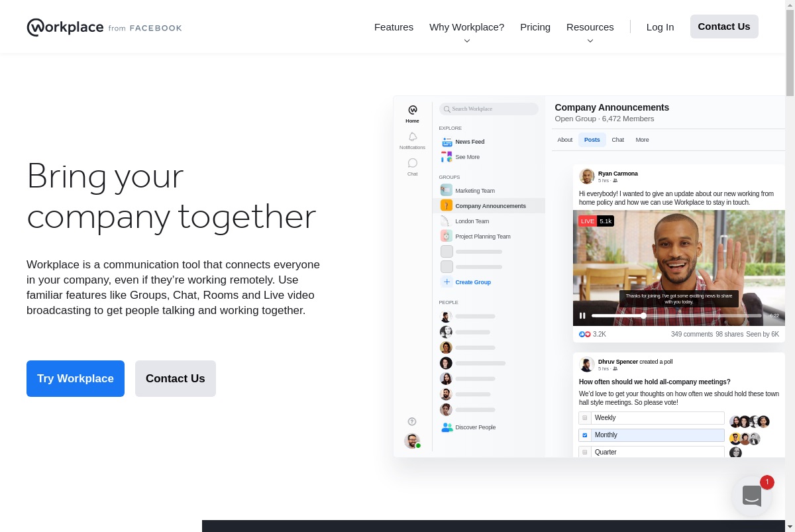Click the video progress slider
The height and width of the screenshot is (532, 795).
pos(676,316)
